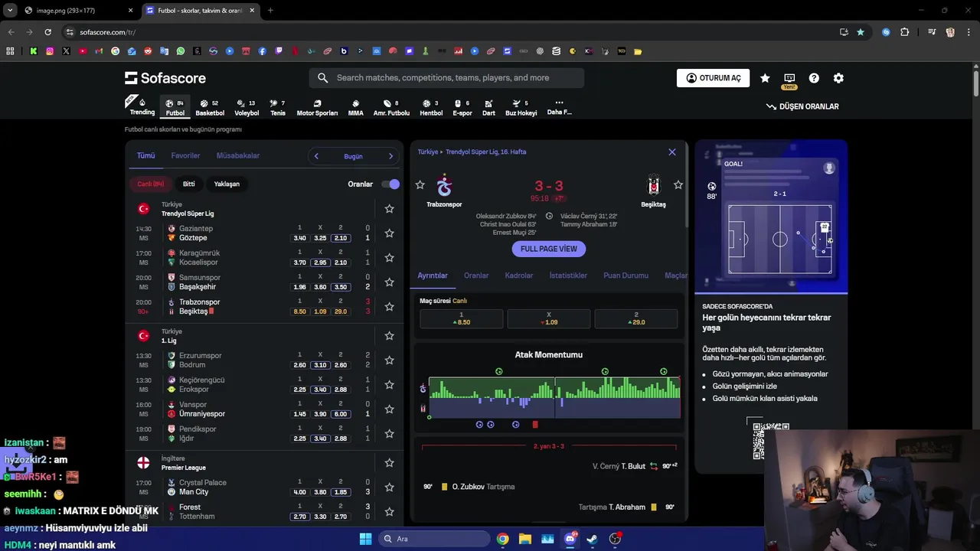The image size is (980, 551).
Task: Switch to match Oranlar tab
Action: (476, 275)
